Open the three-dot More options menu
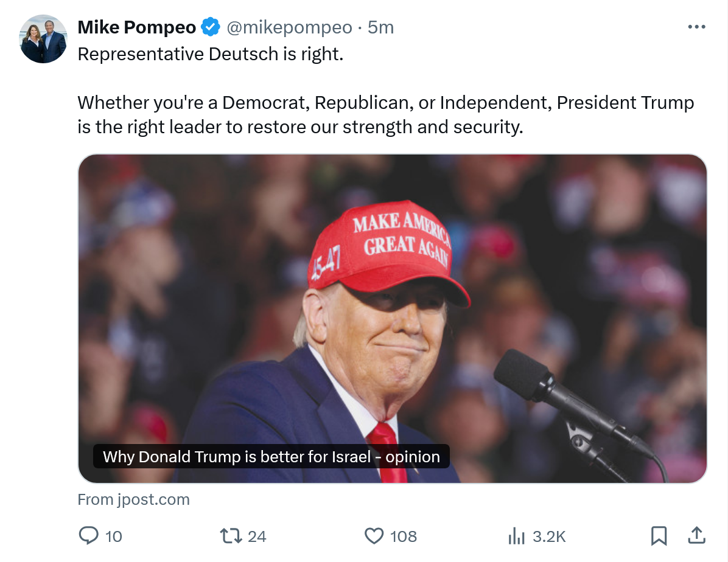 click(696, 27)
